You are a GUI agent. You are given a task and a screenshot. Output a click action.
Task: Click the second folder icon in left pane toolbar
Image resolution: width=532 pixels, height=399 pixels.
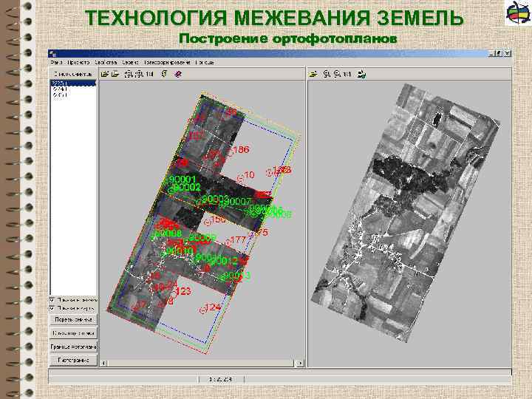pyautogui.click(x=116, y=74)
